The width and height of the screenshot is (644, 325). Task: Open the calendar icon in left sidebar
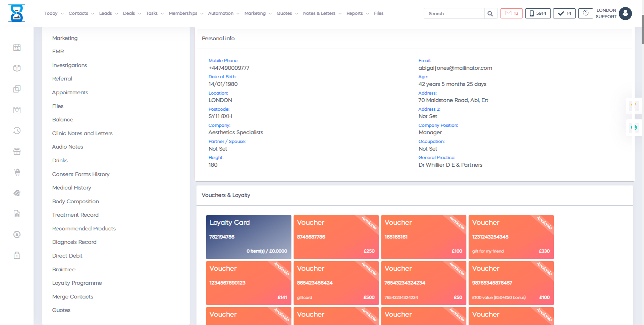coord(17,48)
